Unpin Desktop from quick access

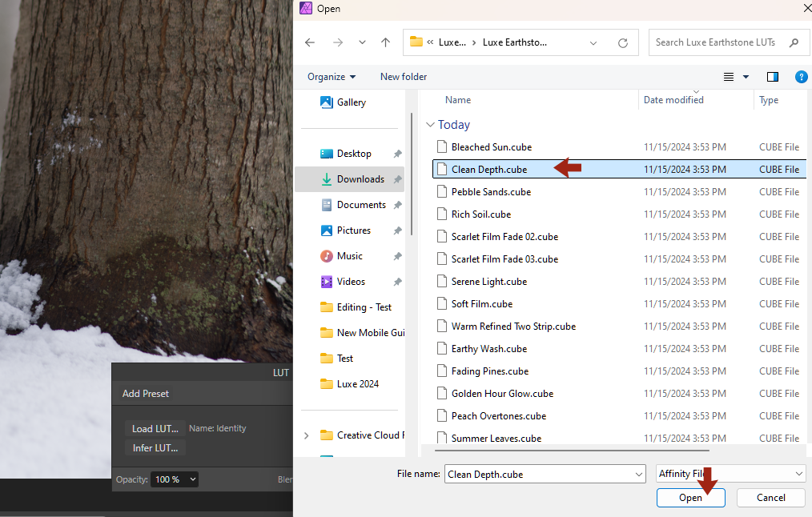point(396,153)
